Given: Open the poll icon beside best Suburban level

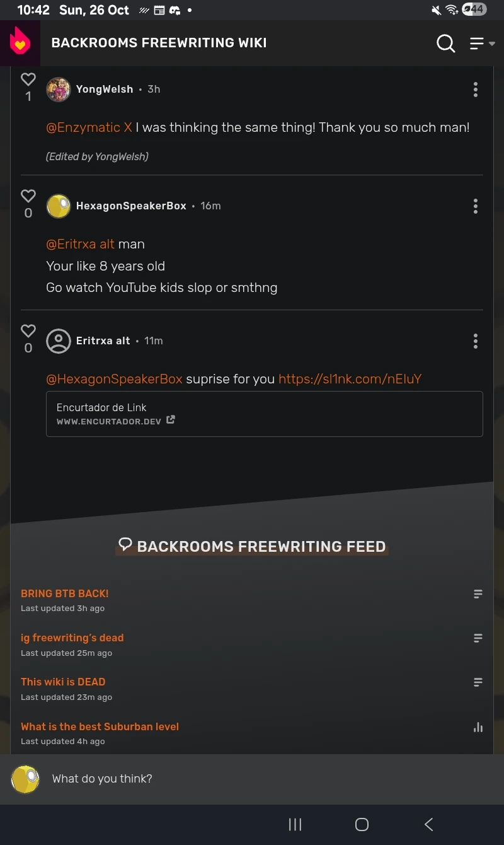Looking at the screenshot, I should [x=478, y=726].
